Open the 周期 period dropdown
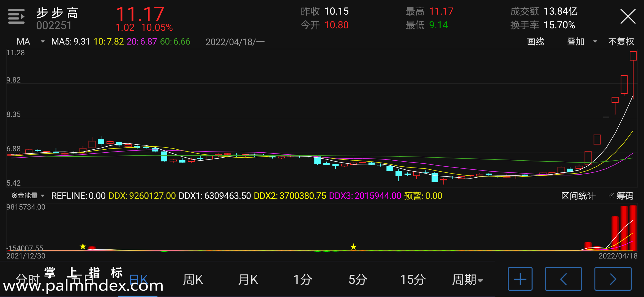This screenshot has width=644, height=297. click(467, 280)
